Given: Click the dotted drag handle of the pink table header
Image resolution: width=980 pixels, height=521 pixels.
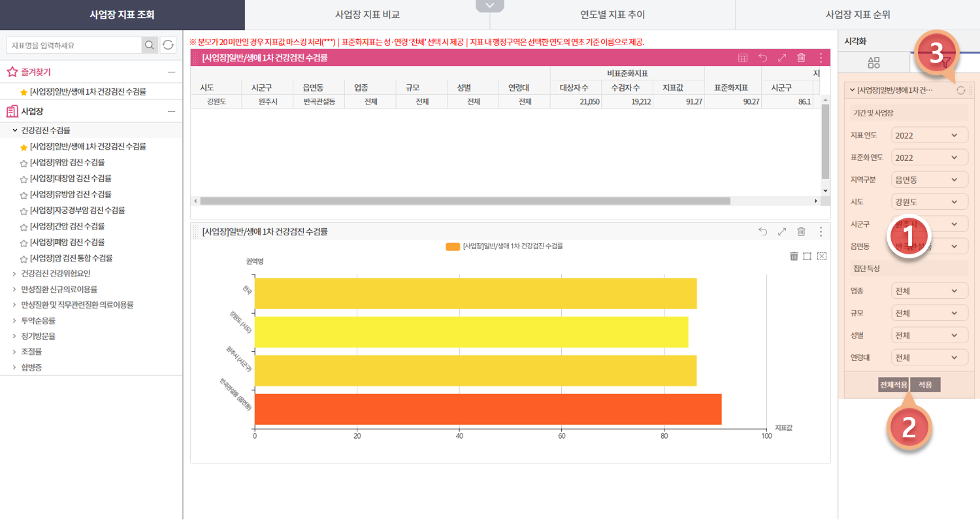Looking at the screenshot, I should point(195,58).
